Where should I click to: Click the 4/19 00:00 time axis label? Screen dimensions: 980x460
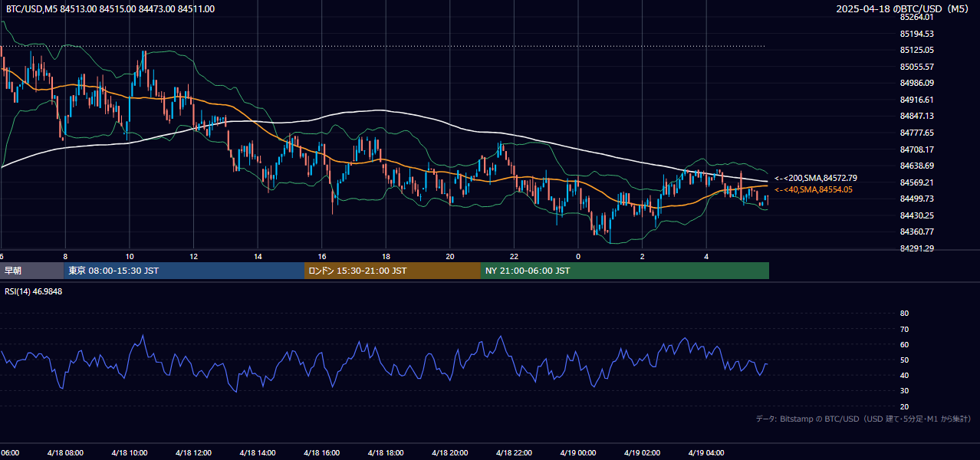pyautogui.click(x=577, y=452)
